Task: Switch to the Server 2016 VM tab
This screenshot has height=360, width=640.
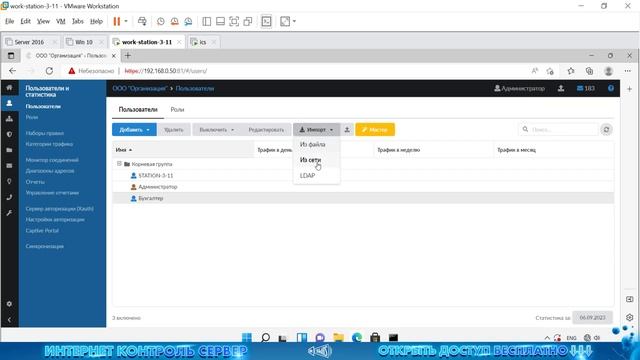Action: (29, 42)
